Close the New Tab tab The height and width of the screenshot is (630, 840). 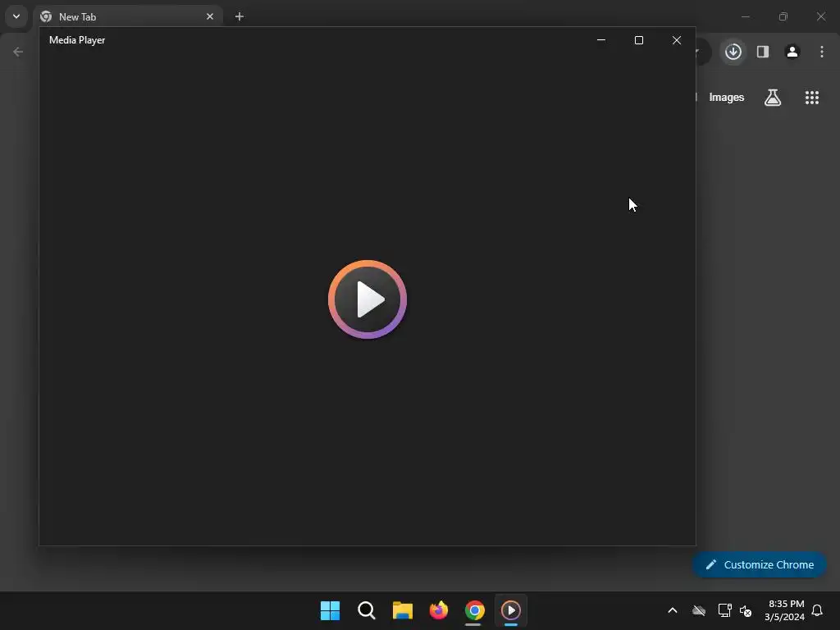click(x=209, y=16)
